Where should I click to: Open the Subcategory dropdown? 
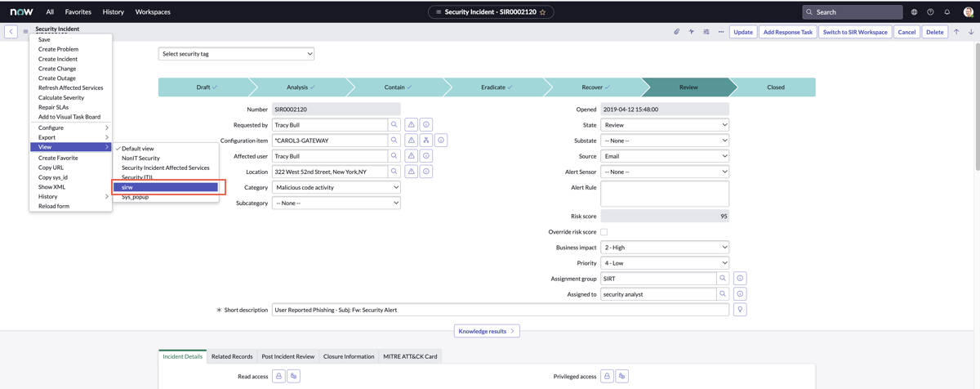(x=336, y=203)
